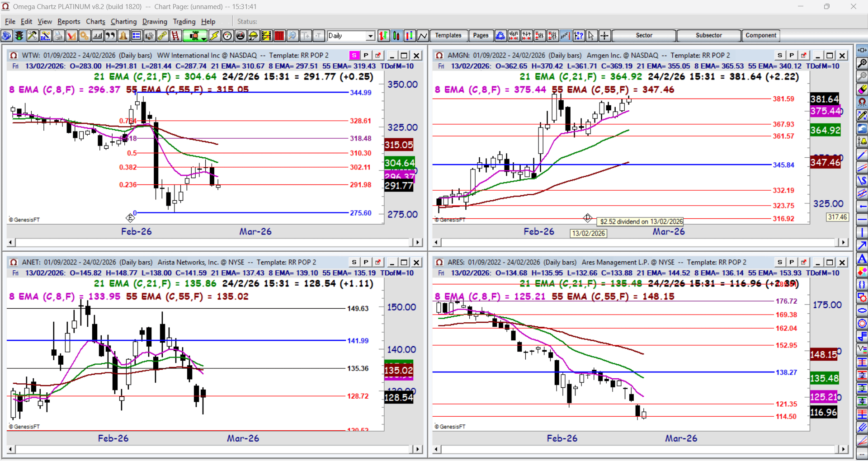Click the 344.99 level label on WTW chart
The width and height of the screenshot is (868, 461).
point(360,93)
